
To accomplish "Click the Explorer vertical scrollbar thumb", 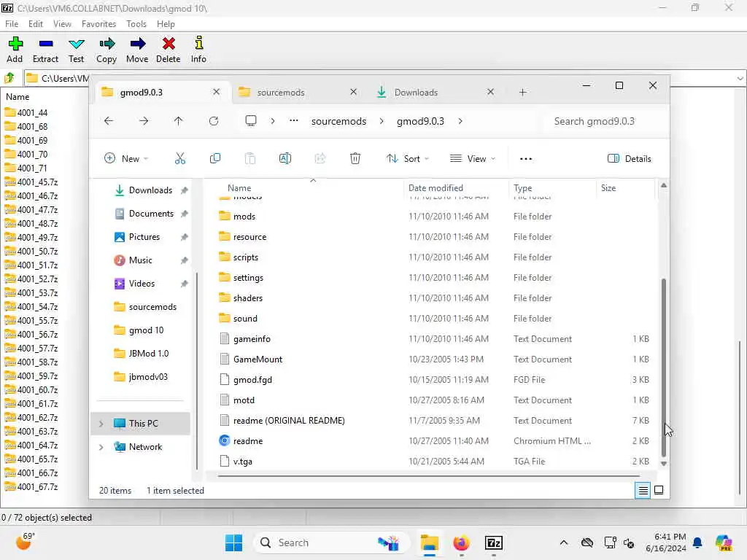I will [664, 367].
